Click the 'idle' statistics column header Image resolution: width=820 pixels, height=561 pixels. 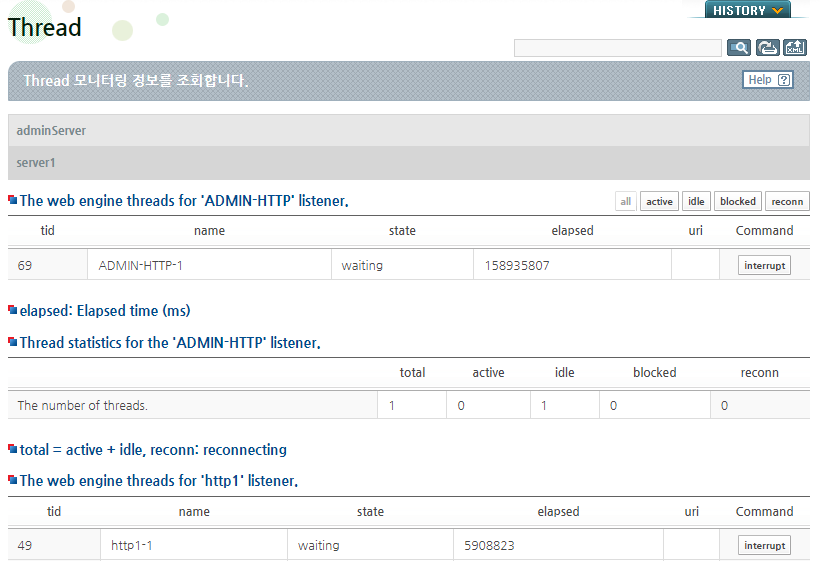[564, 373]
